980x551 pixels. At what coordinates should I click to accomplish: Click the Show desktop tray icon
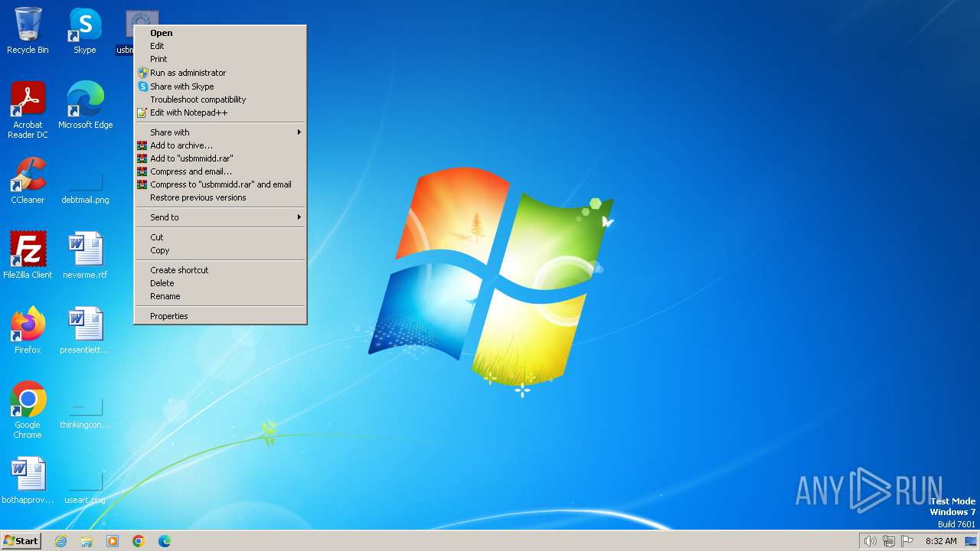click(971, 541)
